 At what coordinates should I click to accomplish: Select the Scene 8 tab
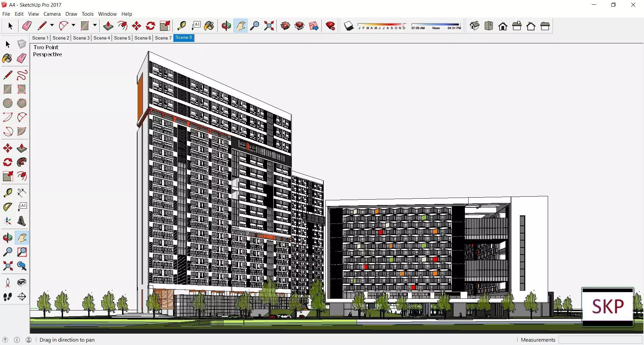(x=184, y=38)
